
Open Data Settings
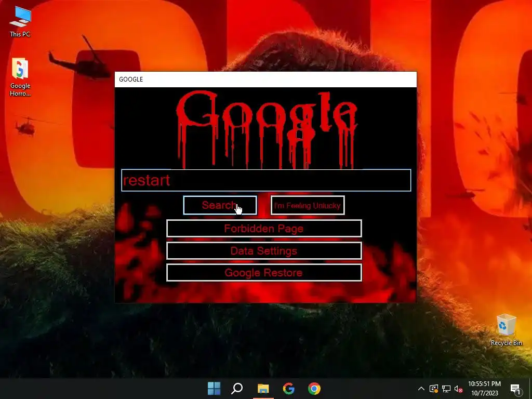coord(264,251)
